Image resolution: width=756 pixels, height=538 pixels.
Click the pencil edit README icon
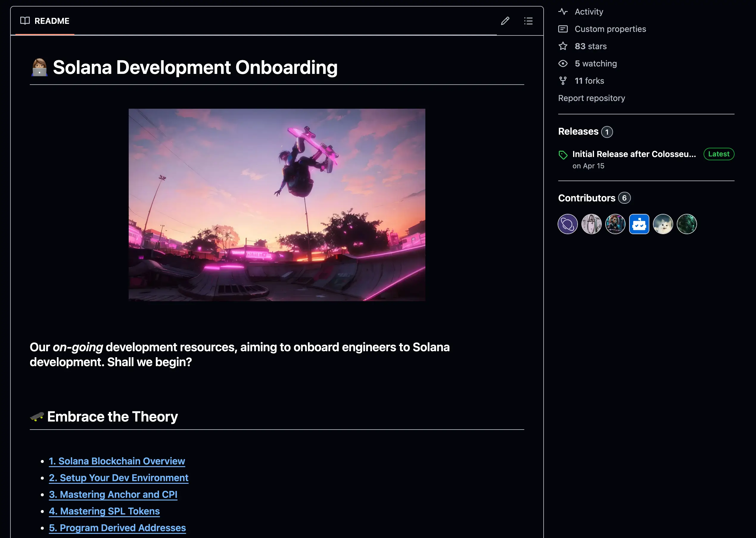(505, 21)
